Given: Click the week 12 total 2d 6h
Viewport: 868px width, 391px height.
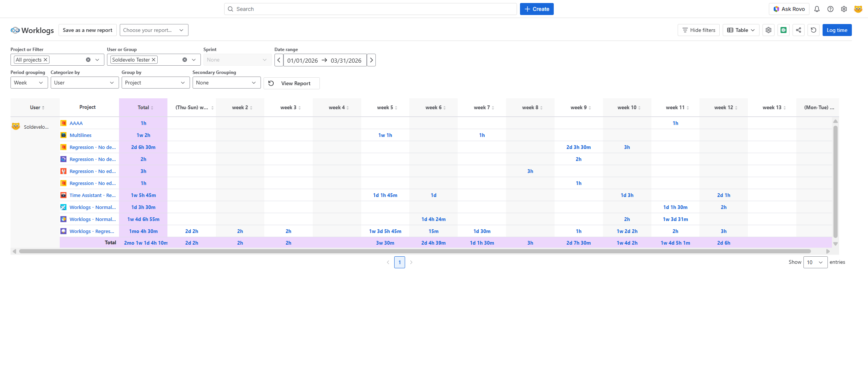Looking at the screenshot, I should [x=724, y=243].
